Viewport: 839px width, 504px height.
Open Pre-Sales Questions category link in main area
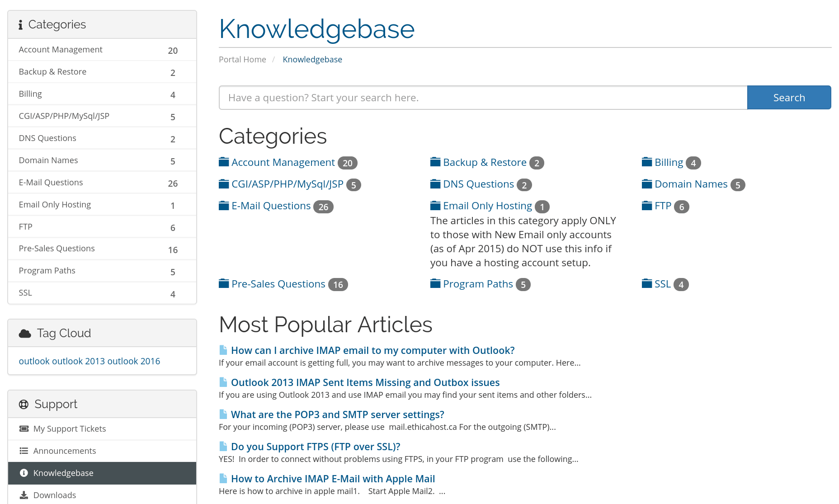pyautogui.click(x=278, y=284)
